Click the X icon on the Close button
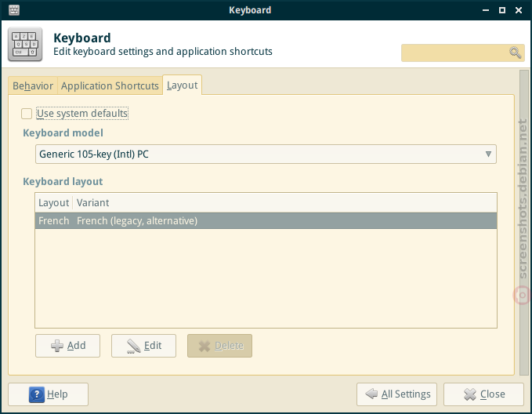Viewport: 532px width, 414px height. pyautogui.click(x=470, y=394)
